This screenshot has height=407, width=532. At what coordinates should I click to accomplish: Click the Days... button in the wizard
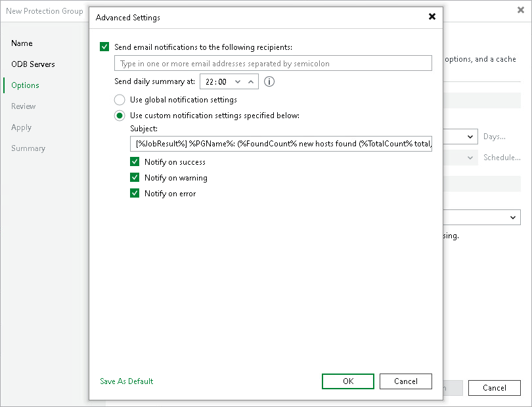tap(495, 137)
